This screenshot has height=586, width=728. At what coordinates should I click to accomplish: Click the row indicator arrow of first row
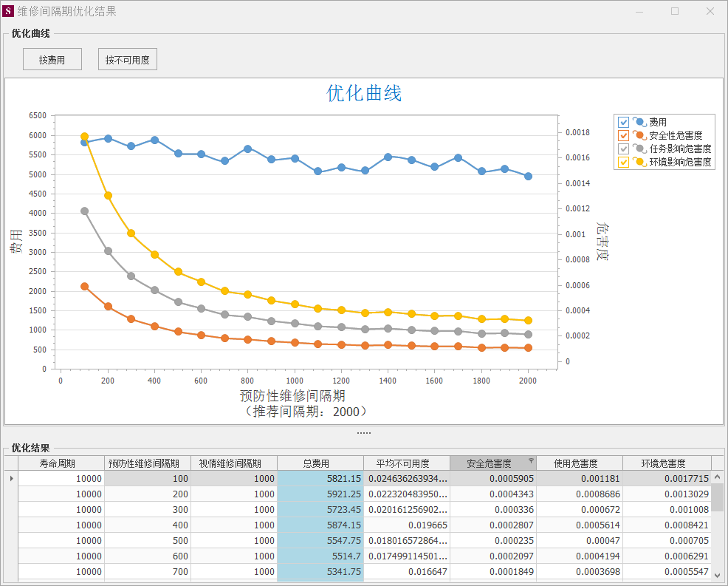pyautogui.click(x=11, y=479)
